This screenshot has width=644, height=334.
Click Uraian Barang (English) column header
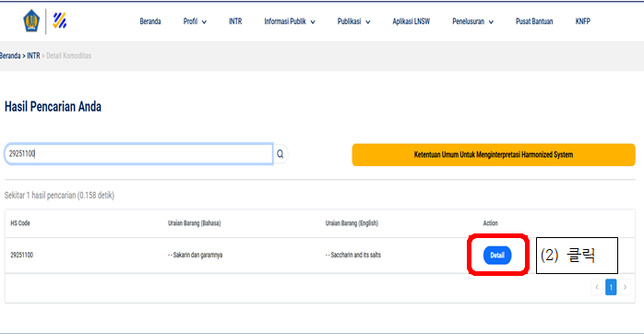click(352, 223)
